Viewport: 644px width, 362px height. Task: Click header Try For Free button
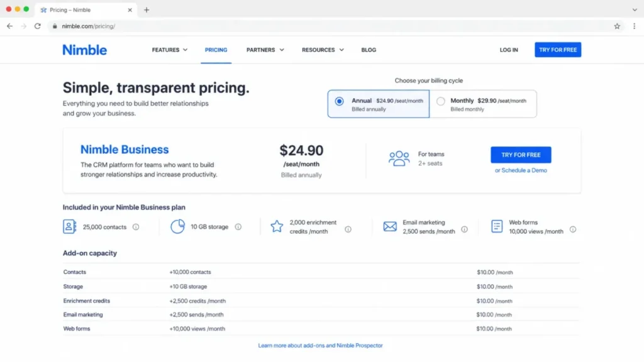pos(558,50)
